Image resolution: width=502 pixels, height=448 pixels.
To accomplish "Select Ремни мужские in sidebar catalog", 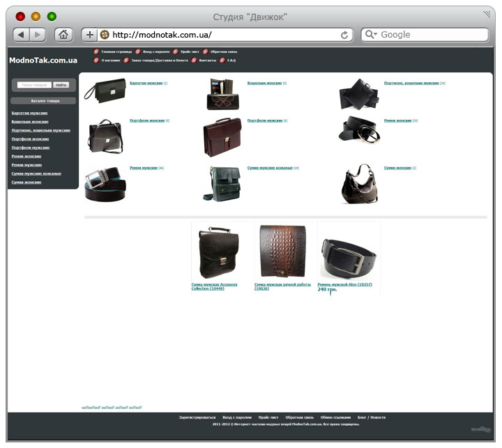I will [x=26, y=165].
